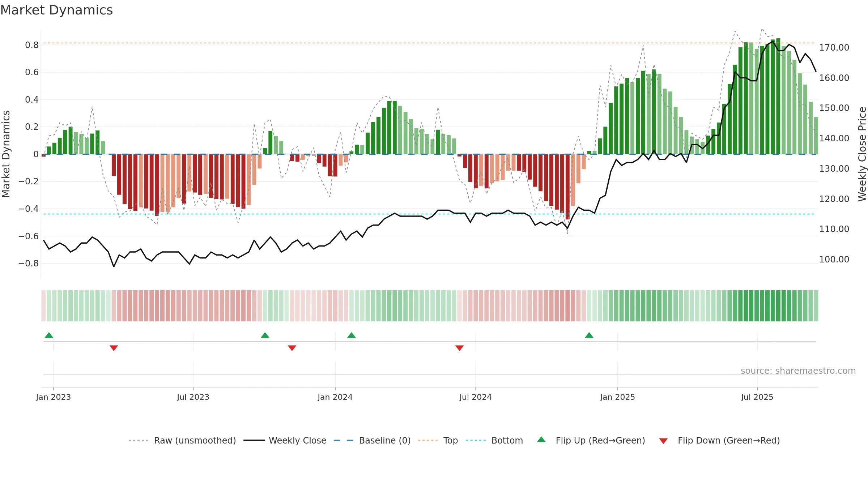
Task: Click the Jan 2024 axis label
Action: coord(335,397)
